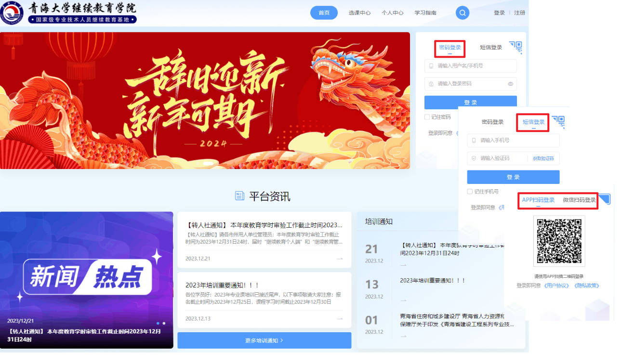
Task: Click the APP login QR code image
Action: point(559,241)
